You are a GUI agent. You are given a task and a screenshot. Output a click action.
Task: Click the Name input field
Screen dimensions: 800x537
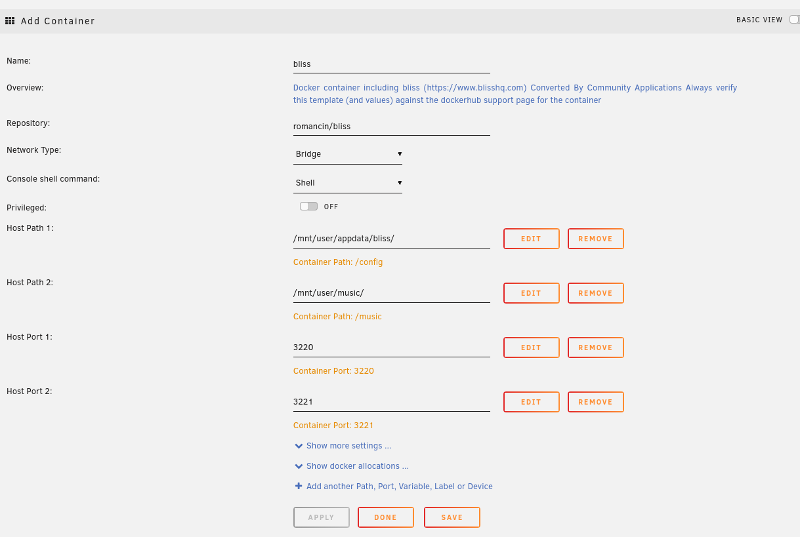(x=391, y=64)
